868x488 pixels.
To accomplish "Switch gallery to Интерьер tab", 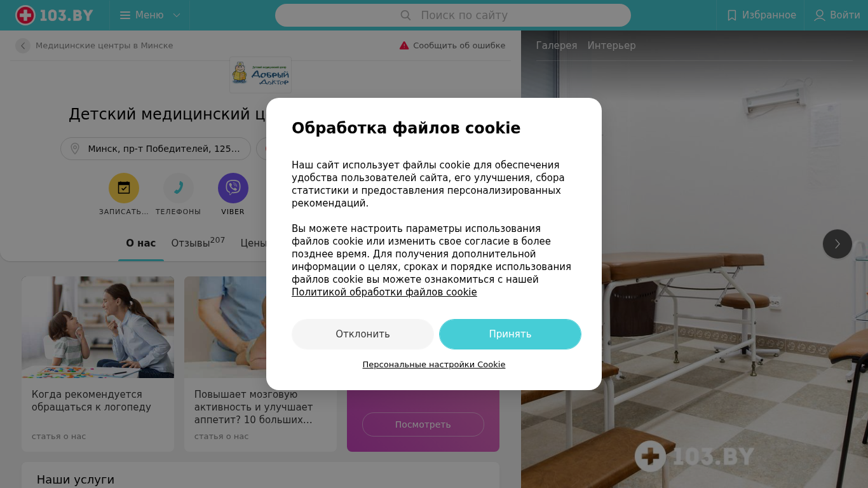I will [611, 46].
